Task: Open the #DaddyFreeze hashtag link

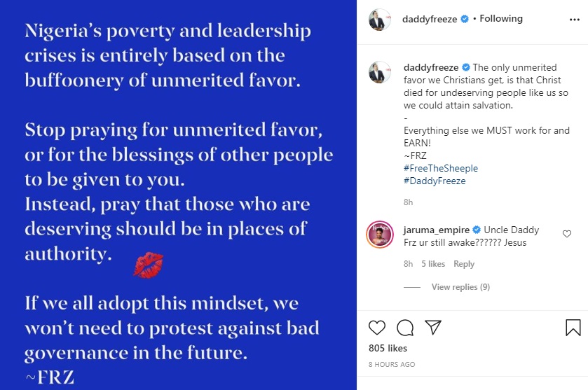Action: [435, 181]
